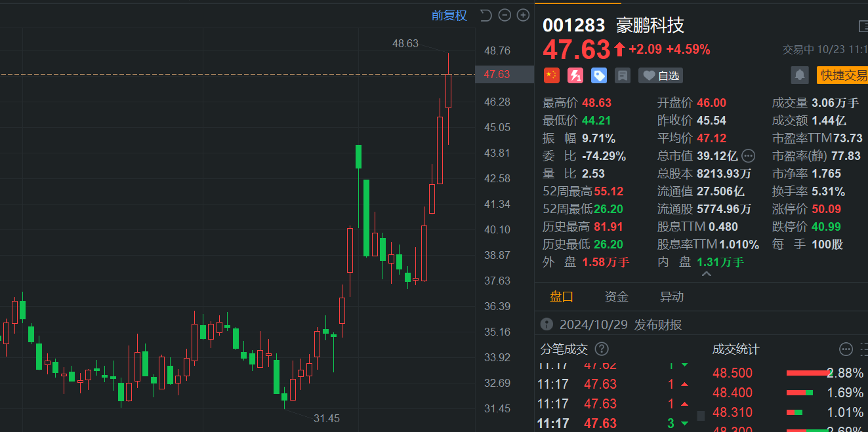Click the 市盈率(静) value 77.83

point(845,156)
